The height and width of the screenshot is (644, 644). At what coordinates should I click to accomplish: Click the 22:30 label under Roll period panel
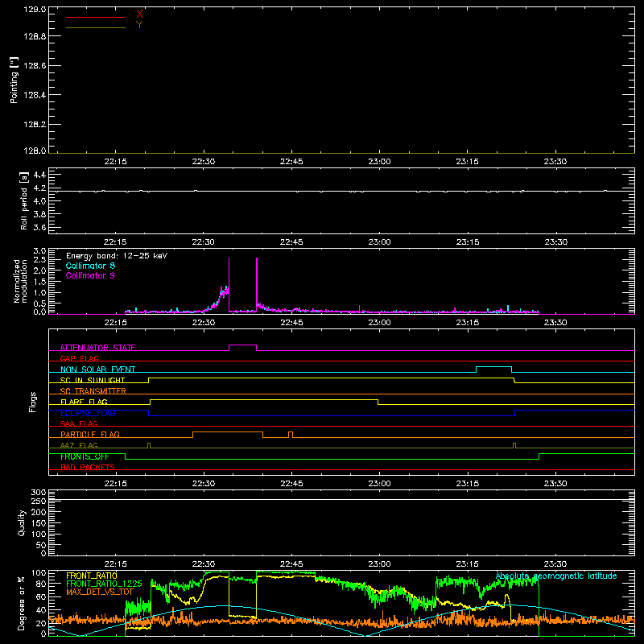click(204, 242)
